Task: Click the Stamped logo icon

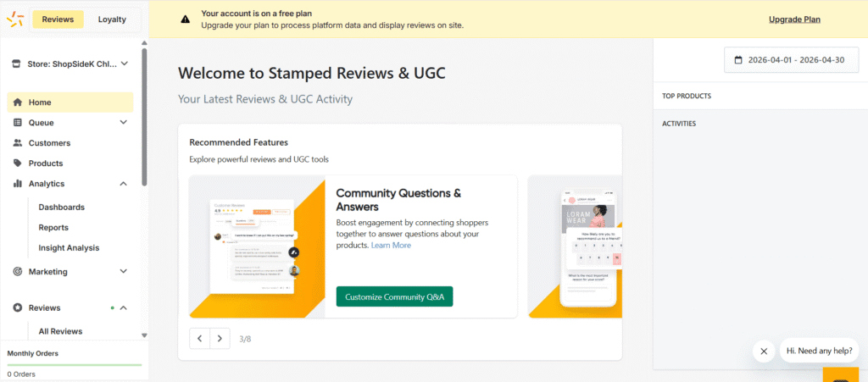Action: (x=14, y=19)
